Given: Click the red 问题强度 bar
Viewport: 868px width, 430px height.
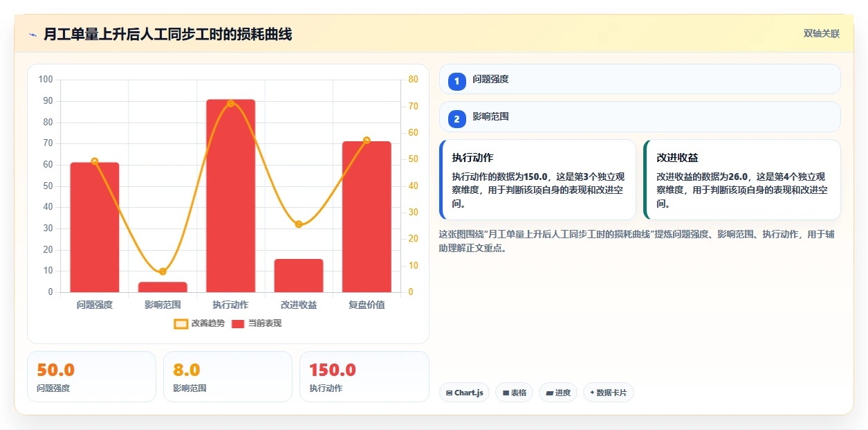Looking at the screenshot, I should (x=95, y=227).
